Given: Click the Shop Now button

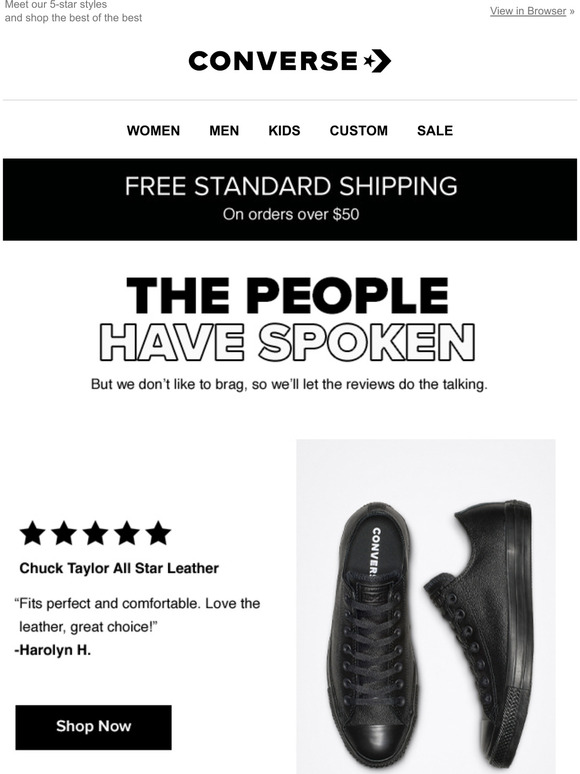Looking at the screenshot, I should (x=93, y=727).
